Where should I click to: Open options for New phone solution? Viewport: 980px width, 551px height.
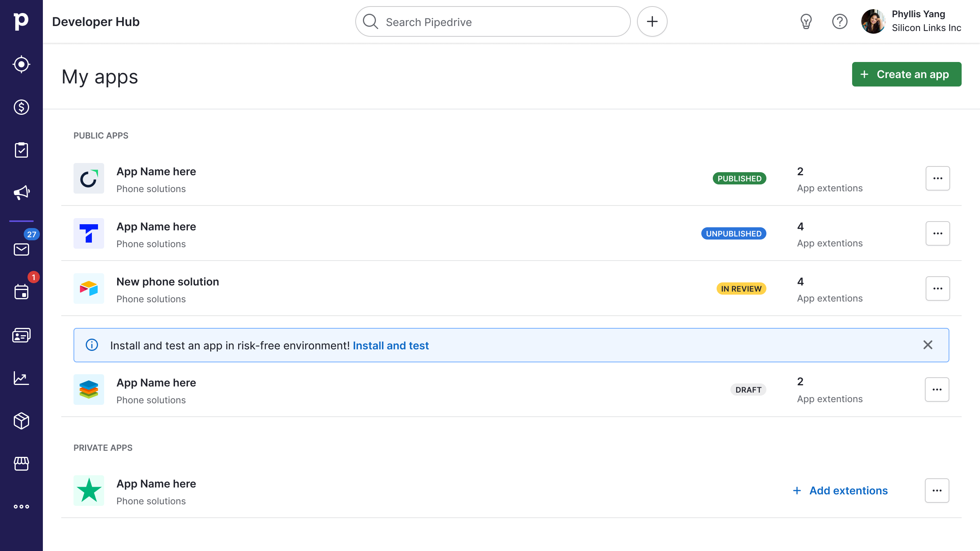tap(938, 288)
